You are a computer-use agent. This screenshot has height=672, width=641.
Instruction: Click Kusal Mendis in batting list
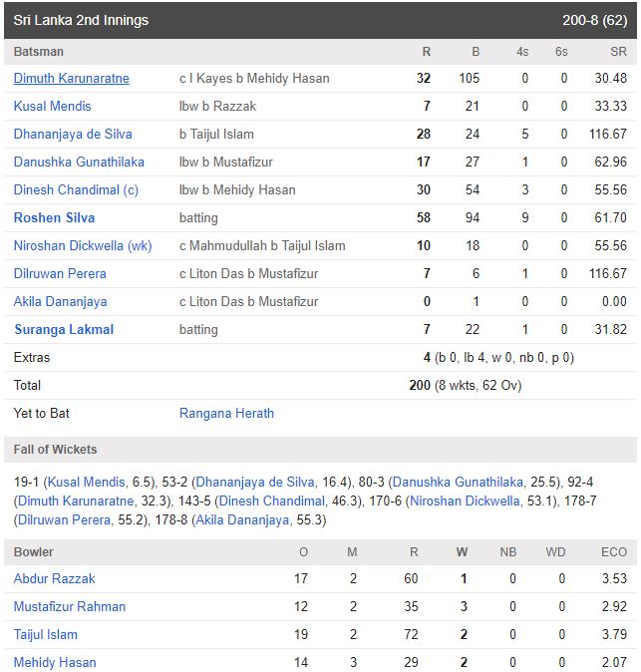52,107
